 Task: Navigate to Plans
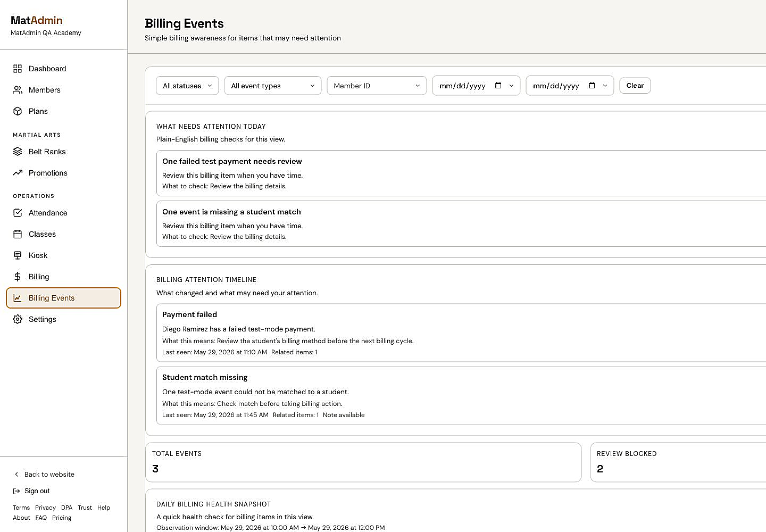pos(64,111)
